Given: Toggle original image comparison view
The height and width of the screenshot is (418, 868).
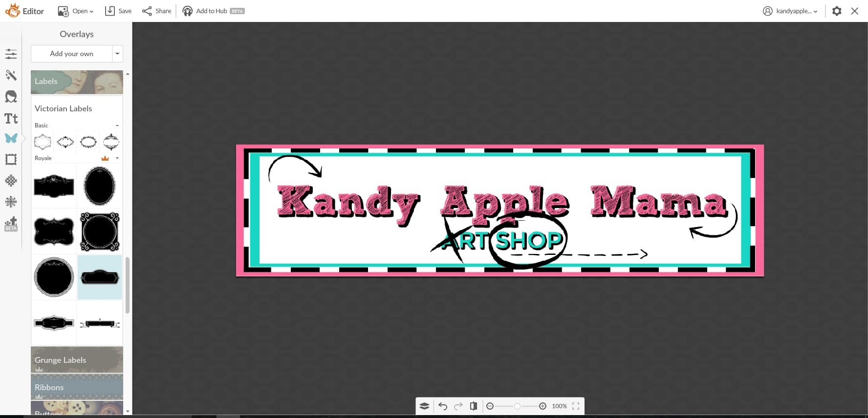Looking at the screenshot, I should coord(473,406).
